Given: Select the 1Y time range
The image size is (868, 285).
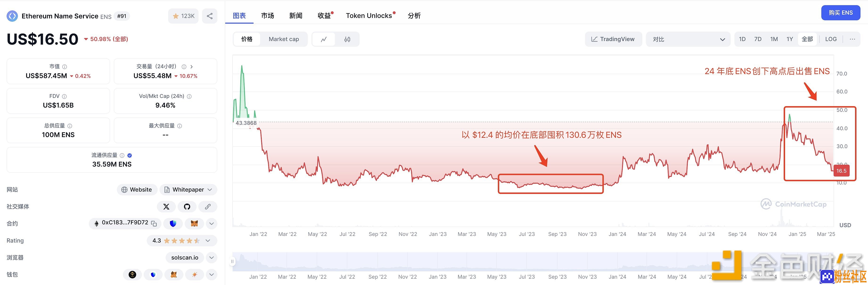Looking at the screenshot, I should [x=790, y=39].
